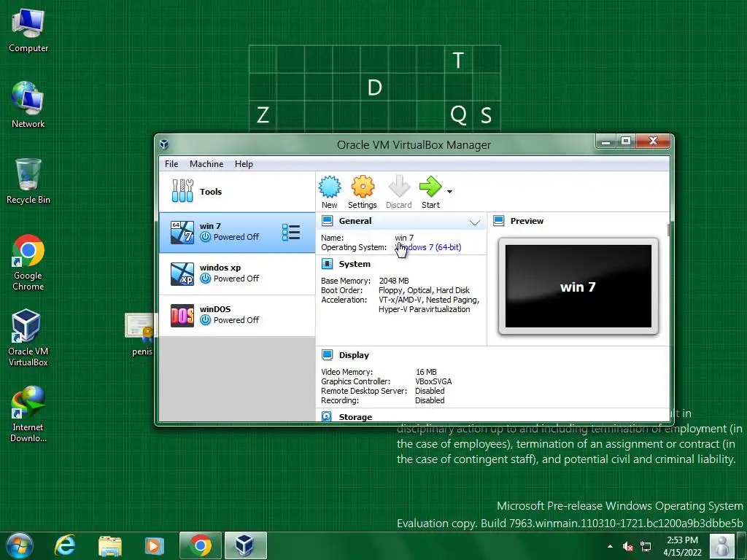Click the Storage section header
This screenshot has height=560, width=747.
(355, 417)
